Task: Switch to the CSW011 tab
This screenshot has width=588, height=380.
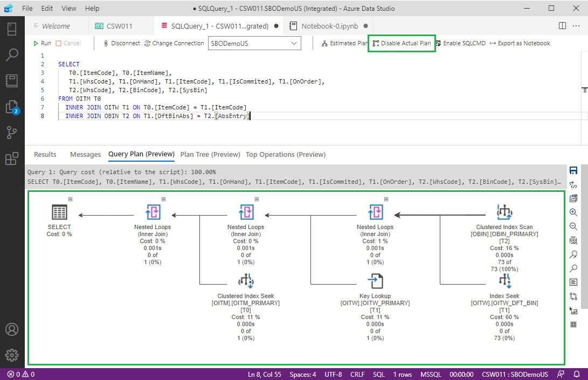Action: [x=121, y=26]
